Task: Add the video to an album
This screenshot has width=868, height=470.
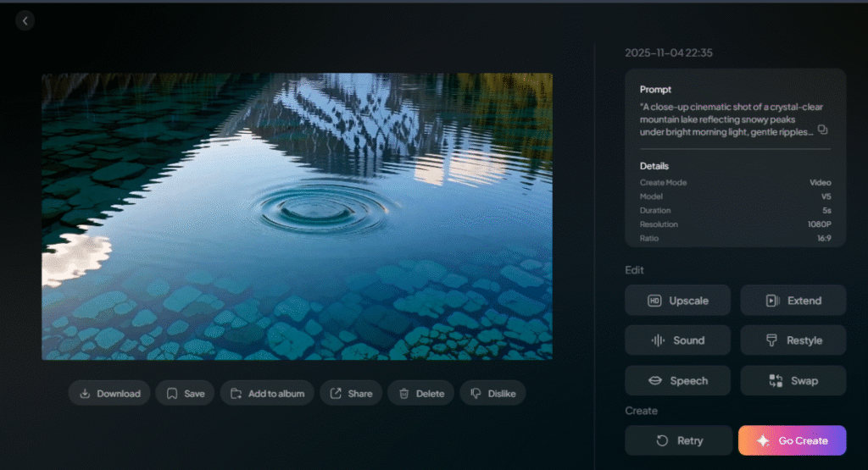Action: tap(267, 393)
